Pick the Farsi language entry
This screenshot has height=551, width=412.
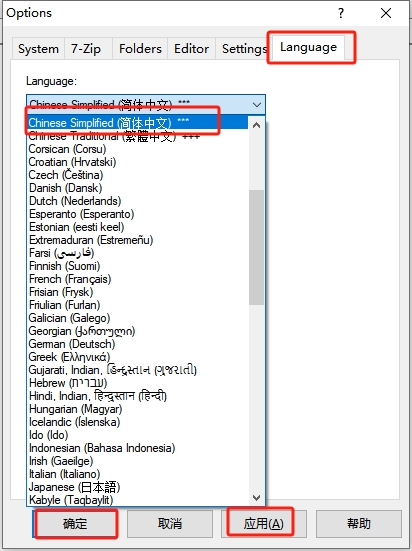pos(138,253)
